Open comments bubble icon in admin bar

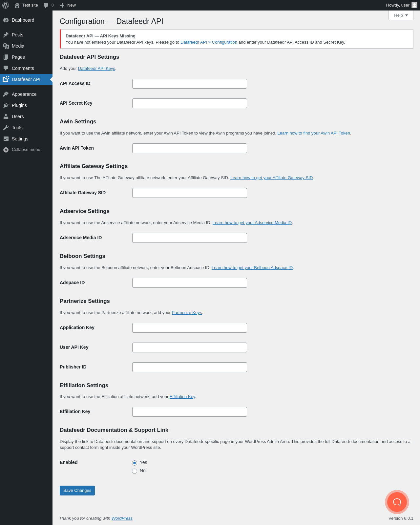pyautogui.click(x=46, y=5)
